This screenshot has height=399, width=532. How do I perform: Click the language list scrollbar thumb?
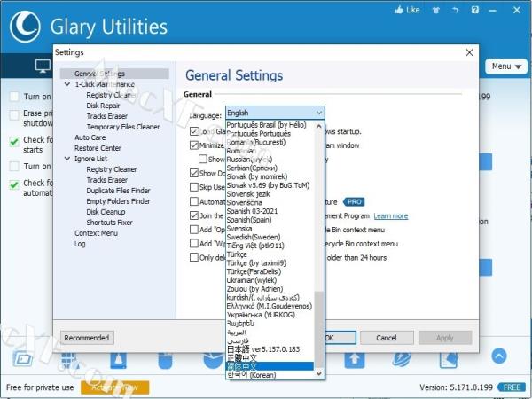[x=319, y=329]
